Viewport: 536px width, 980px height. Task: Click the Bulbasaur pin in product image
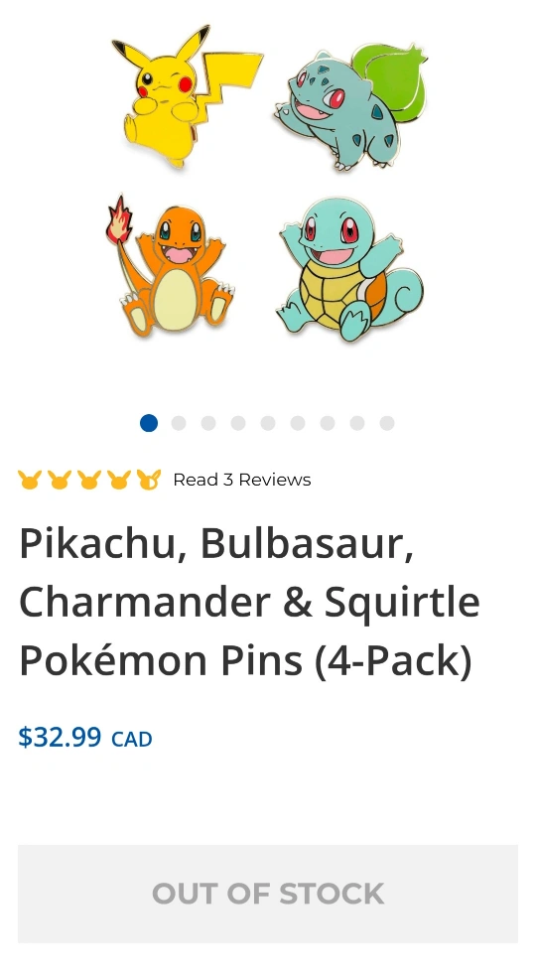351,106
